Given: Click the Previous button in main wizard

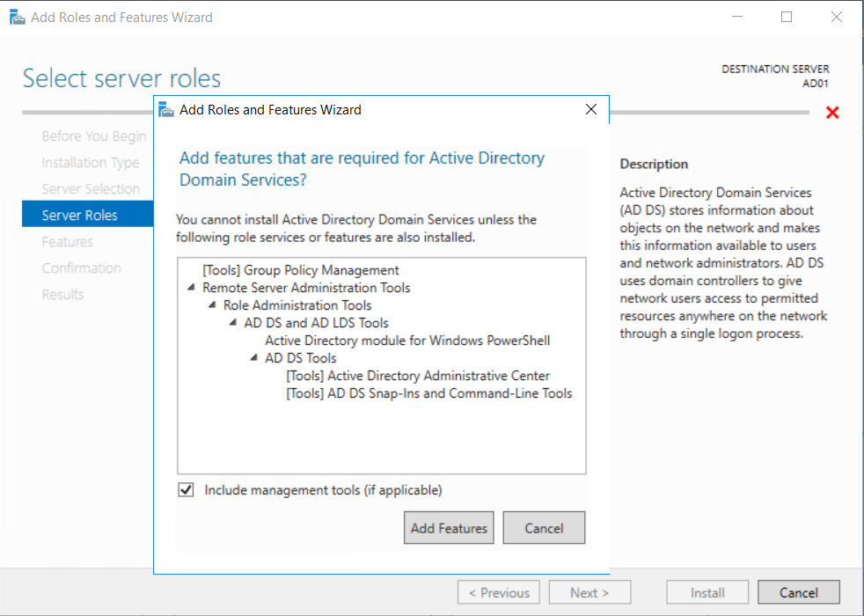Looking at the screenshot, I should click(x=499, y=592).
